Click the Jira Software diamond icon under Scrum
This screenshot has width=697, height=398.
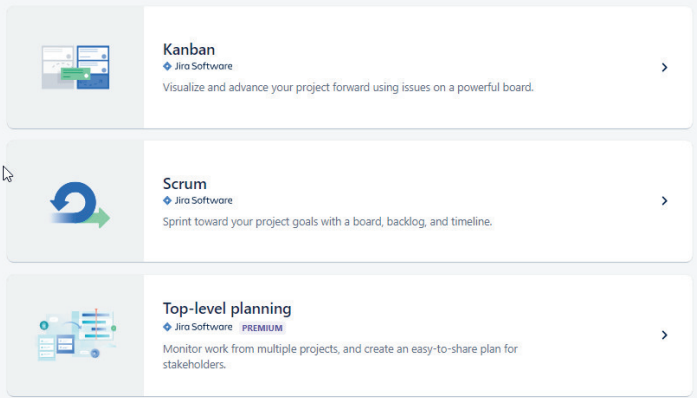pyautogui.click(x=167, y=201)
